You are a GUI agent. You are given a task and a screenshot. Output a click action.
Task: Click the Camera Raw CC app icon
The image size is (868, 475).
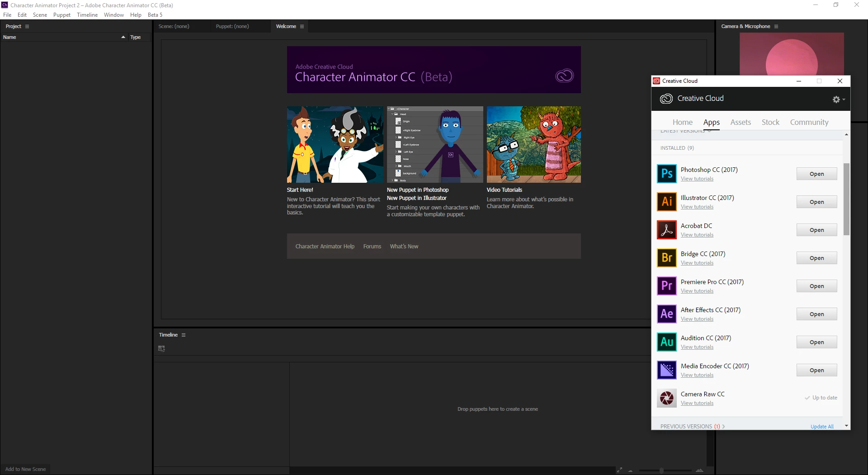pos(667,398)
